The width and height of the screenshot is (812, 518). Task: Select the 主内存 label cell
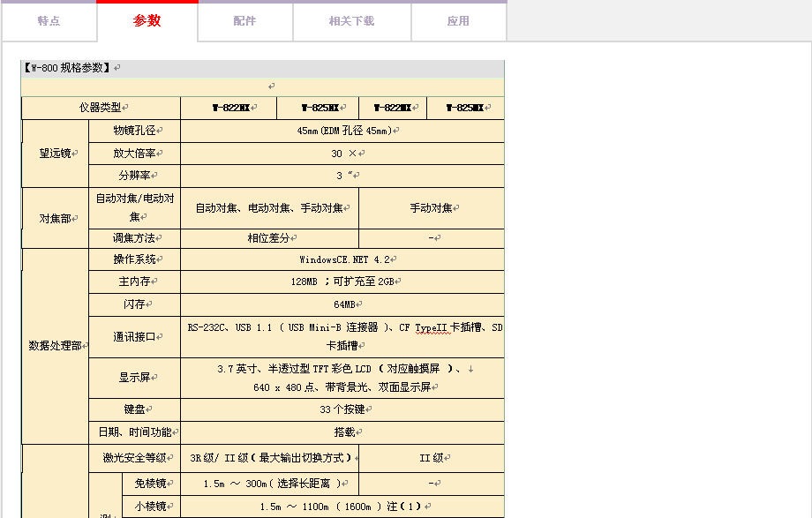(x=134, y=282)
